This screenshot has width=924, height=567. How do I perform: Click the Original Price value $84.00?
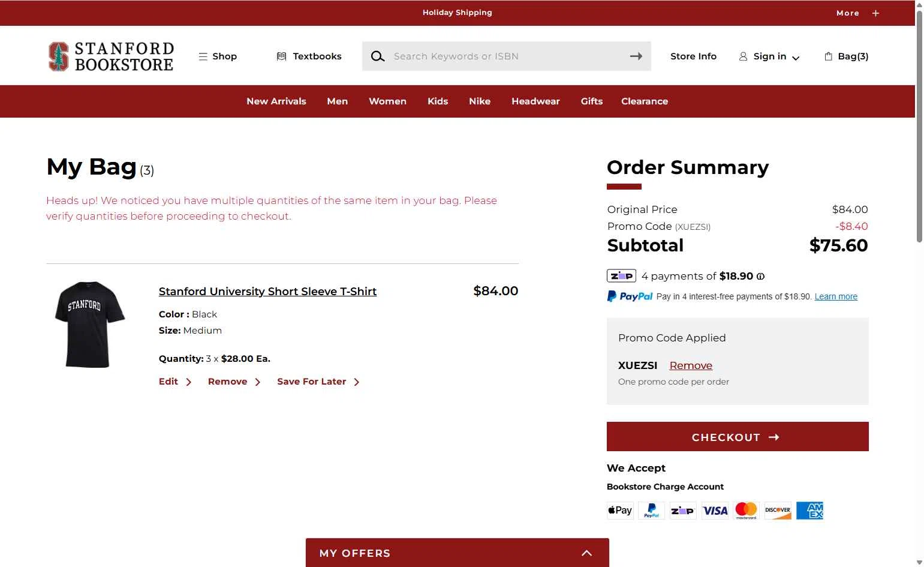tap(850, 209)
